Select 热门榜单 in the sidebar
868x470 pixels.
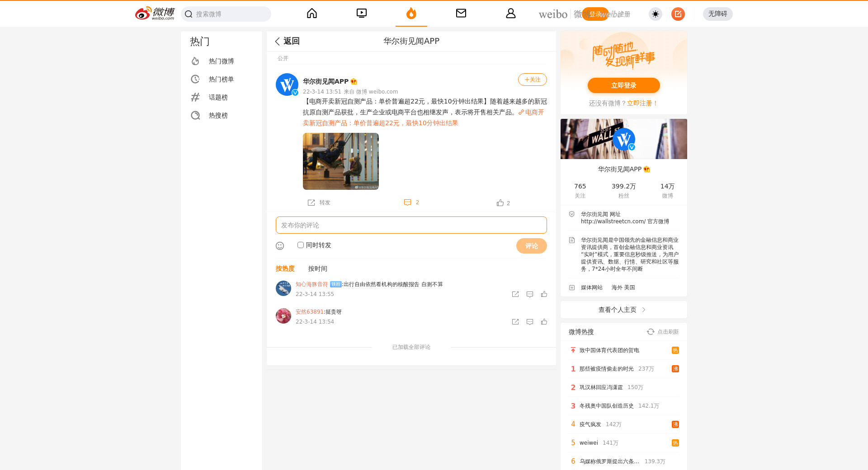(x=222, y=79)
